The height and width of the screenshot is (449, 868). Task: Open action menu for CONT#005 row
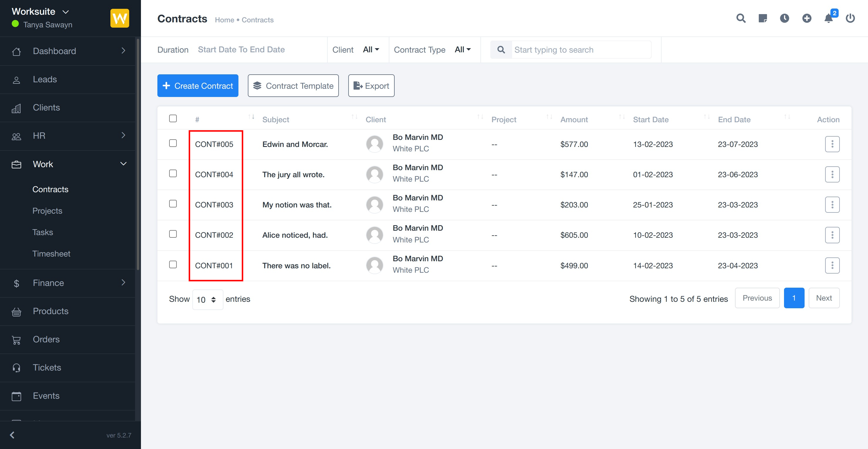tap(832, 144)
